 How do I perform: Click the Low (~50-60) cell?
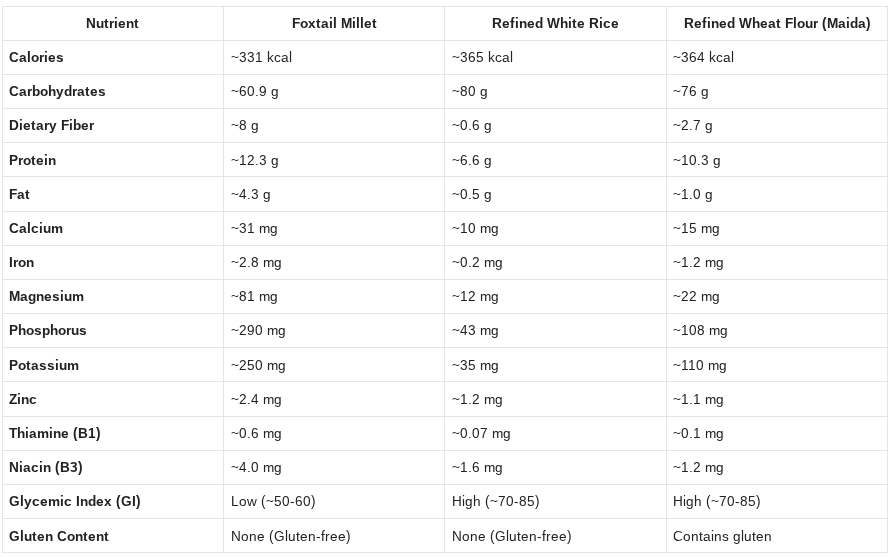pyautogui.click(x=273, y=501)
